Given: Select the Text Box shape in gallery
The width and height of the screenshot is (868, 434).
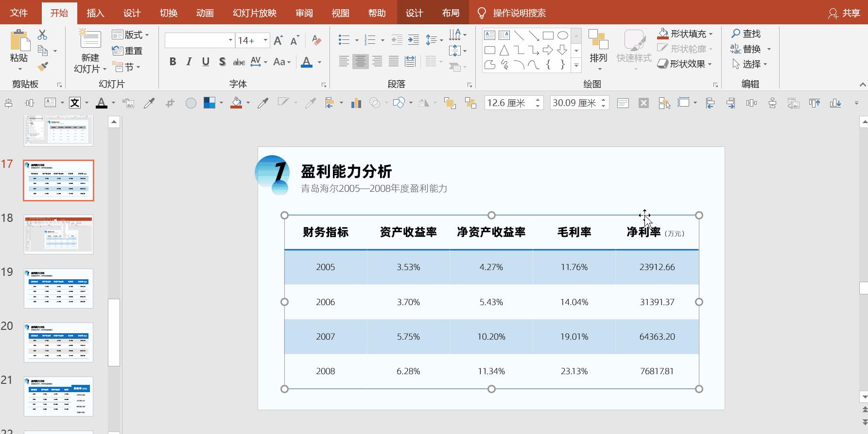Looking at the screenshot, I should tap(490, 35).
